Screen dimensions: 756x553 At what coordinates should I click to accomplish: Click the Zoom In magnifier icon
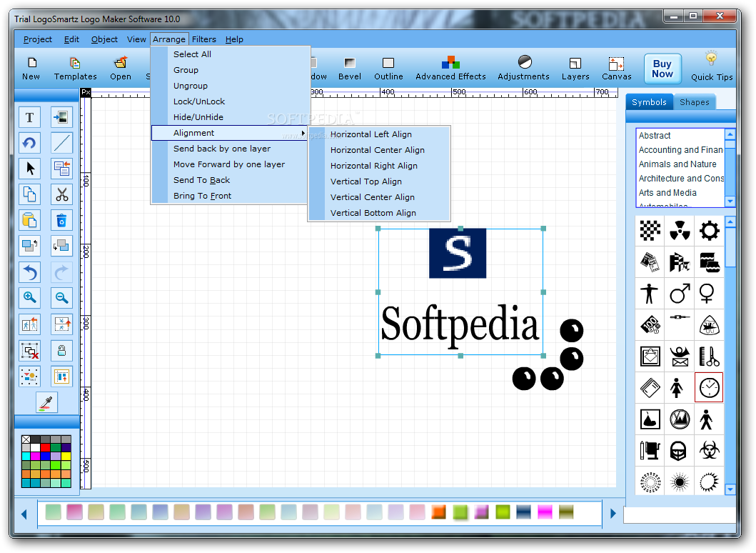[29, 298]
